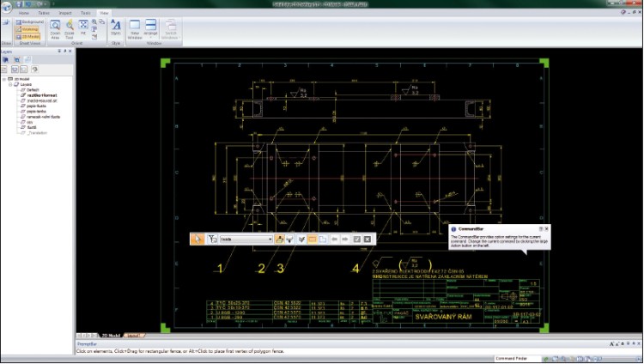Image resolution: width=644 pixels, height=364 pixels.
Task: Click the select arrow on command bar
Action: tap(197, 239)
